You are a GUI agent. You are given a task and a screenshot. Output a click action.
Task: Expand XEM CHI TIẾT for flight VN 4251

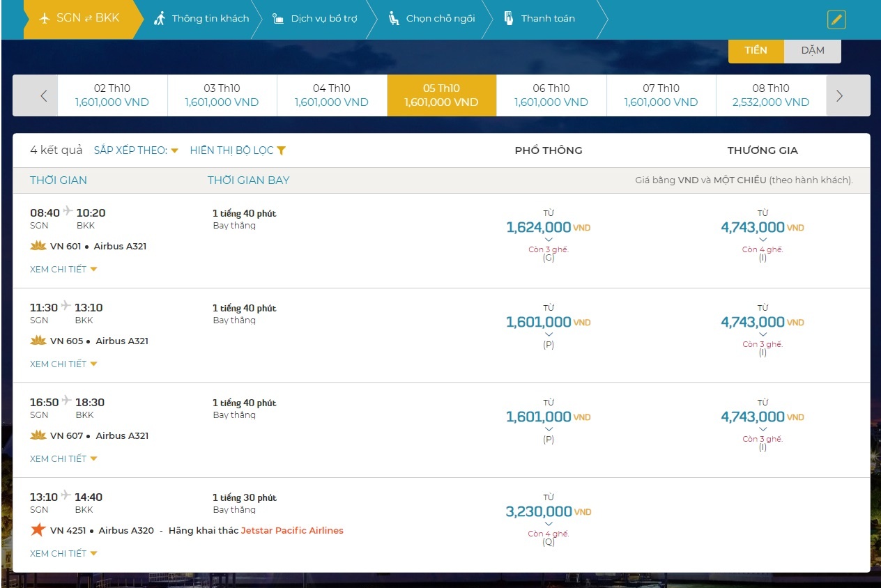pyautogui.click(x=63, y=554)
